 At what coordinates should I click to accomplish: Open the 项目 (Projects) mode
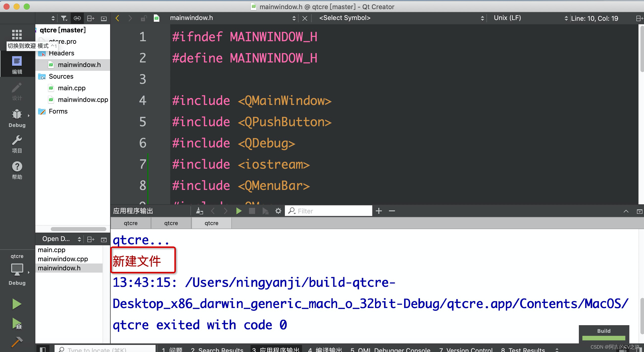pos(17,144)
